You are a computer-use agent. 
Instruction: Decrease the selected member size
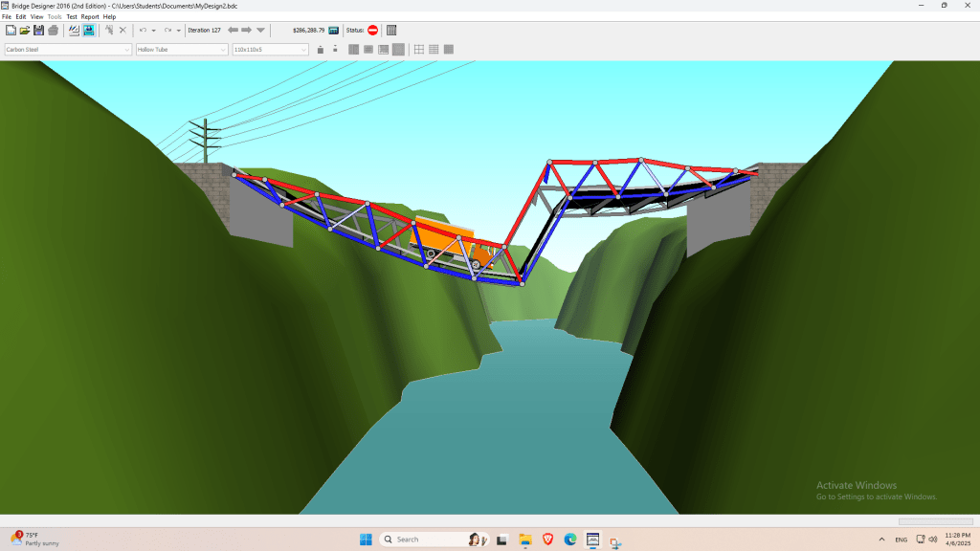336,48
